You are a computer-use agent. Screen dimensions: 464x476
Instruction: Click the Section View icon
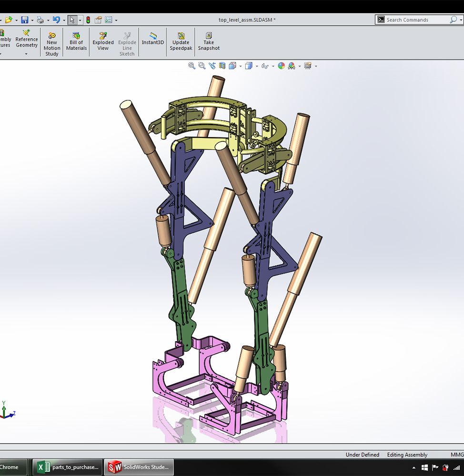pyautogui.click(x=222, y=66)
